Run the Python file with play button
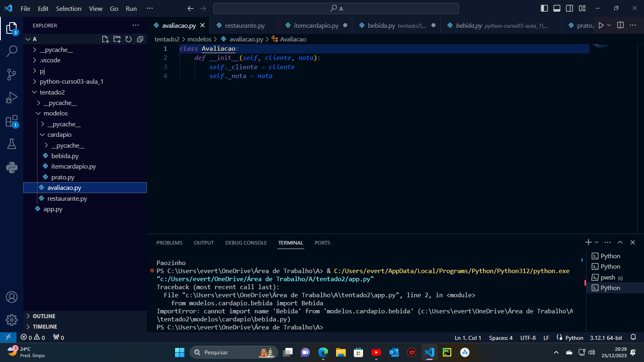644x362 pixels. coord(601,25)
